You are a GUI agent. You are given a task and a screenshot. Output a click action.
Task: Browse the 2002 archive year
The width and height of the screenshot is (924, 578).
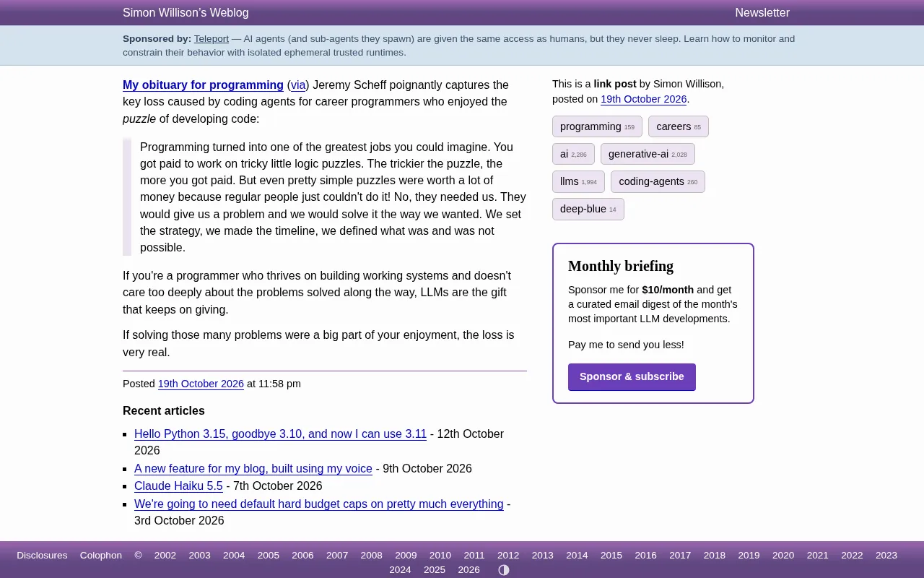(x=165, y=555)
